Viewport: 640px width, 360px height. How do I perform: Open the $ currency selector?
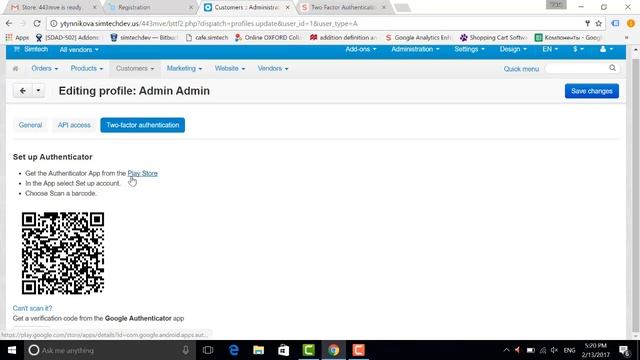(x=578, y=49)
